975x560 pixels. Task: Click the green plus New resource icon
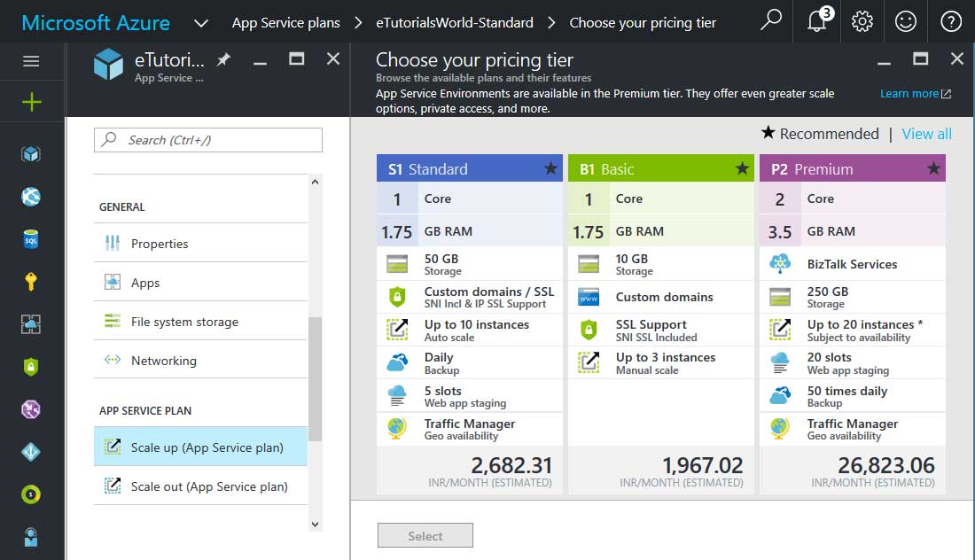[32, 103]
